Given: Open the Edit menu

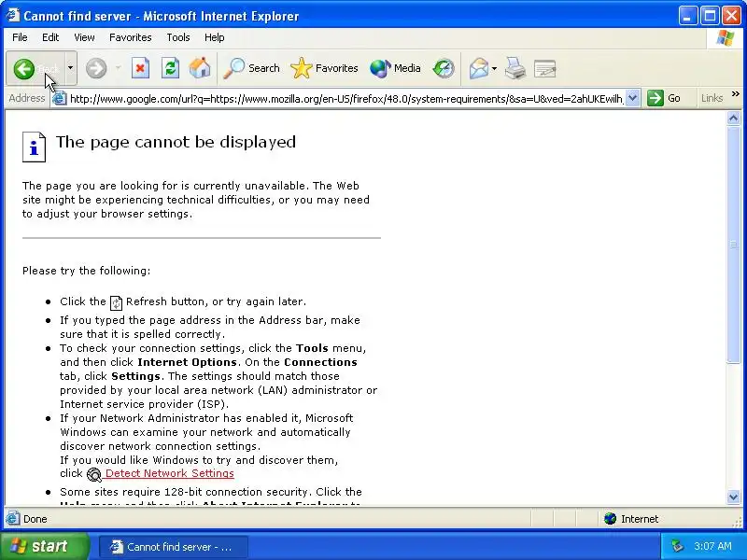Looking at the screenshot, I should [x=50, y=37].
